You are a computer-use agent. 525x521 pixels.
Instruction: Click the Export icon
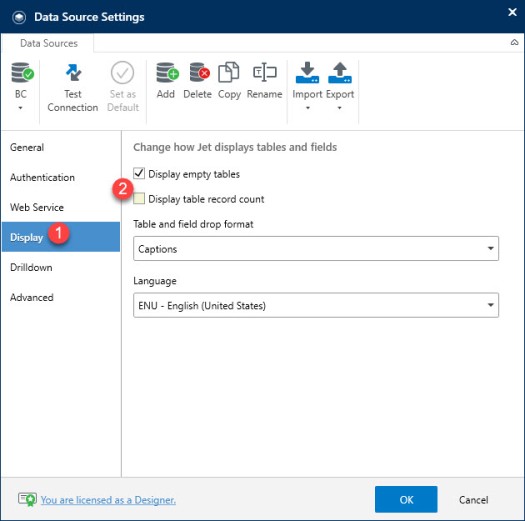tap(340, 73)
